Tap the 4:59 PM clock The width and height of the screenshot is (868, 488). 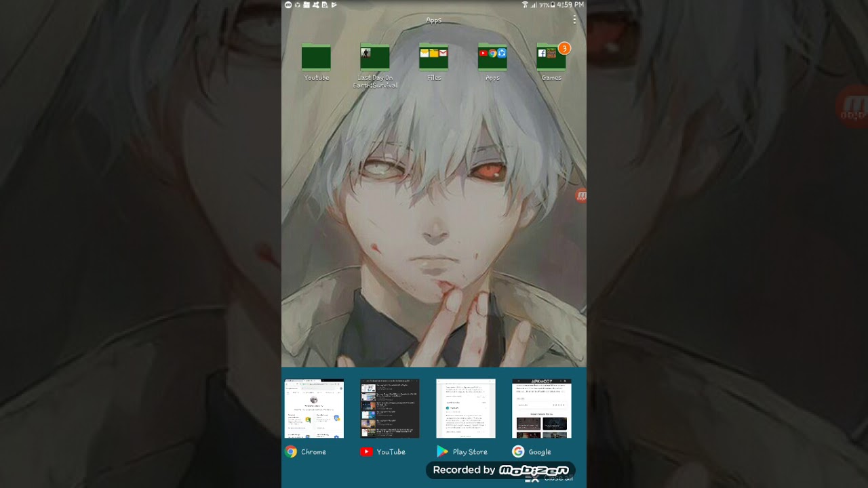pyautogui.click(x=570, y=5)
